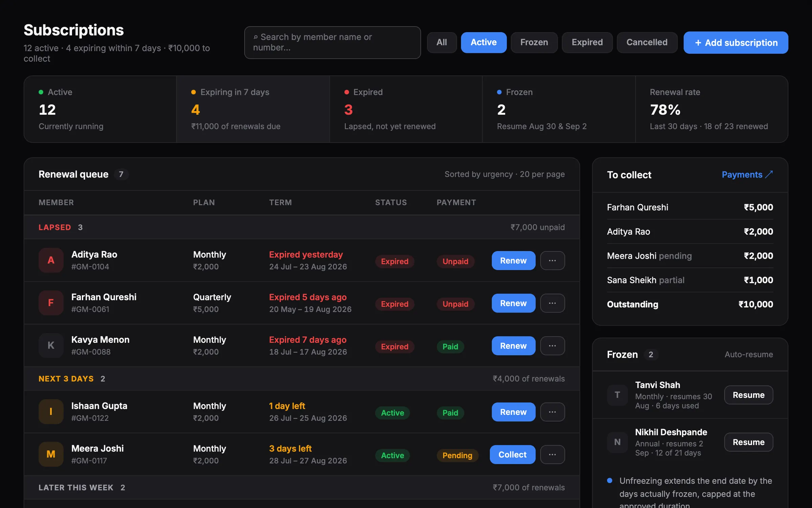Screen dimensions: 812x508
Task: Click Aditya Rao's Unpaid badge
Action: (x=455, y=261)
